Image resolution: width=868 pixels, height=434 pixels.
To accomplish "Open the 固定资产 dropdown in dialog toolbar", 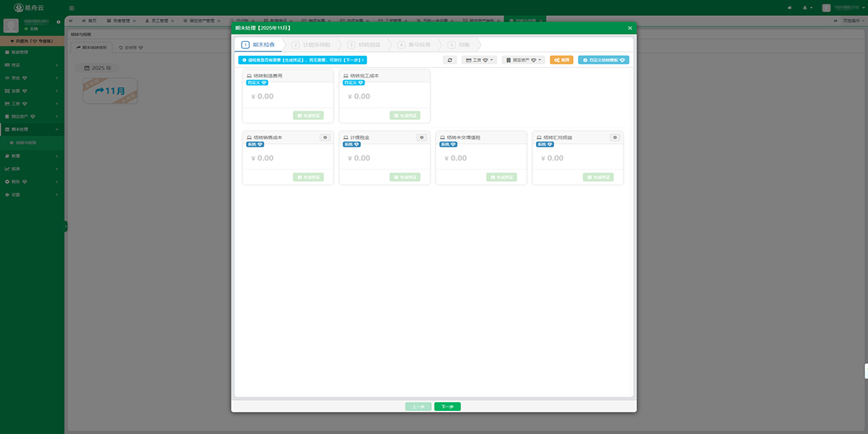I will pos(524,60).
